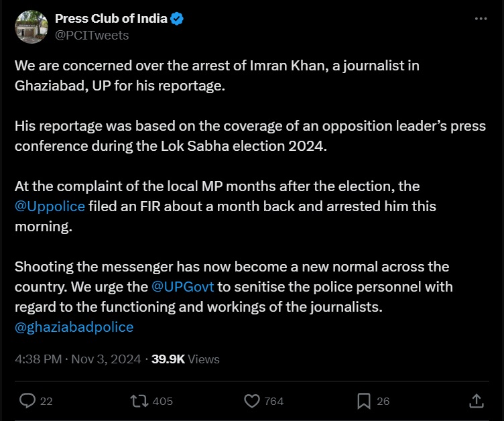The height and width of the screenshot is (421, 504).
Task: Click the reply speech bubble icon
Action: (27, 401)
